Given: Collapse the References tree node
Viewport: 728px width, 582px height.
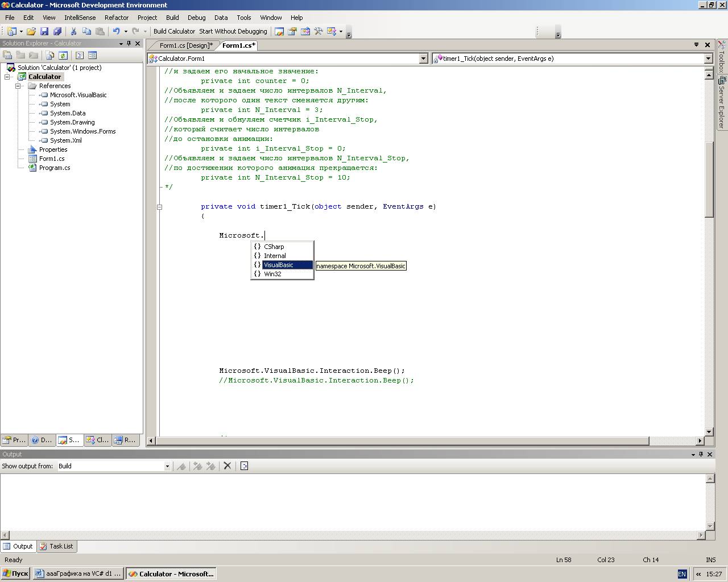Looking at the screenshot, I should pyautogui.click(x=18, y=86).
